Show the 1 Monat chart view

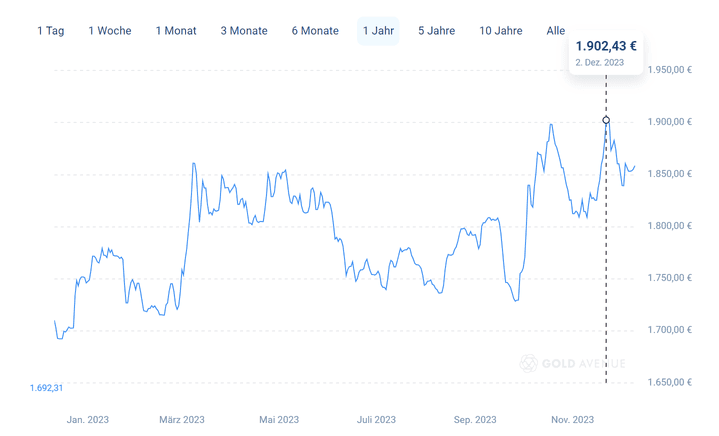[x=176, y=31]
